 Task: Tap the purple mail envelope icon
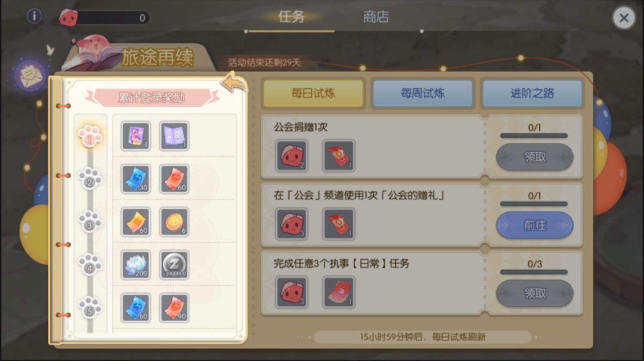(x=30, y=75)
